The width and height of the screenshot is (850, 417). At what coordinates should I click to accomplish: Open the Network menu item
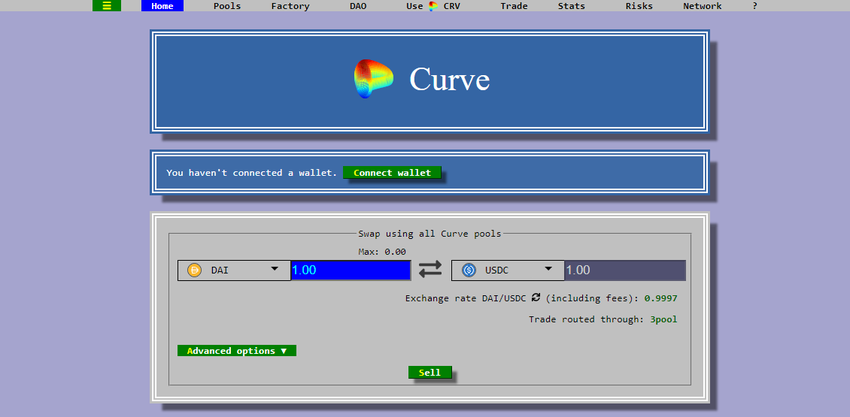click(702, 6)
